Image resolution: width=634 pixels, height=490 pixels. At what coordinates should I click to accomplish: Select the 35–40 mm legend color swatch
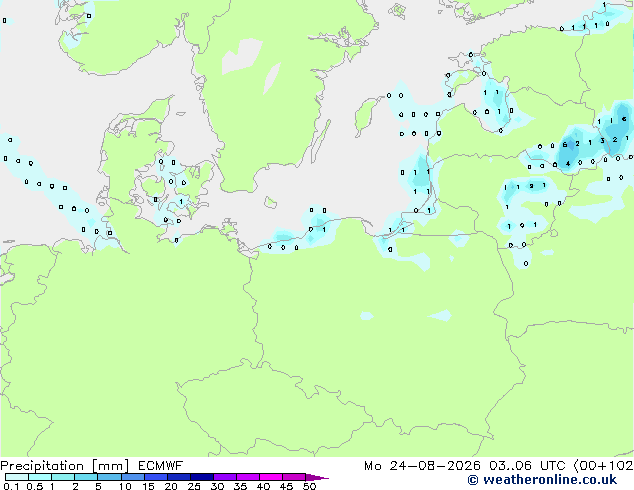pyautogui.click(x=248, y=477)
